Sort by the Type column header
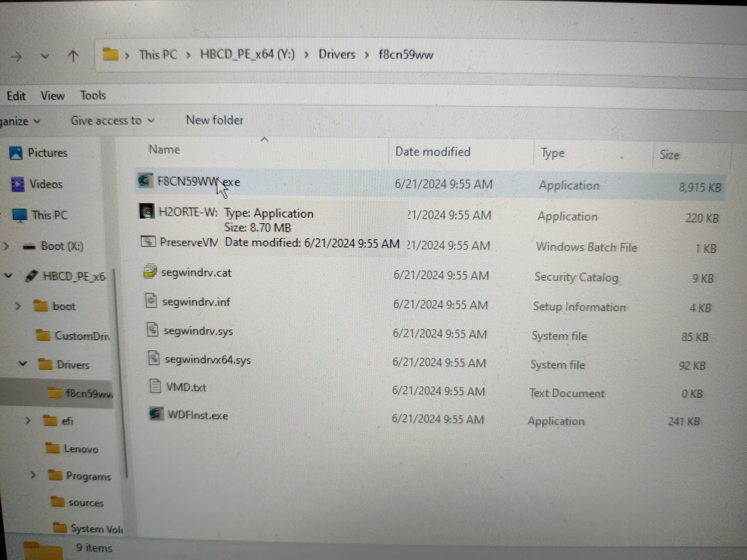 (x=552, y=153)
